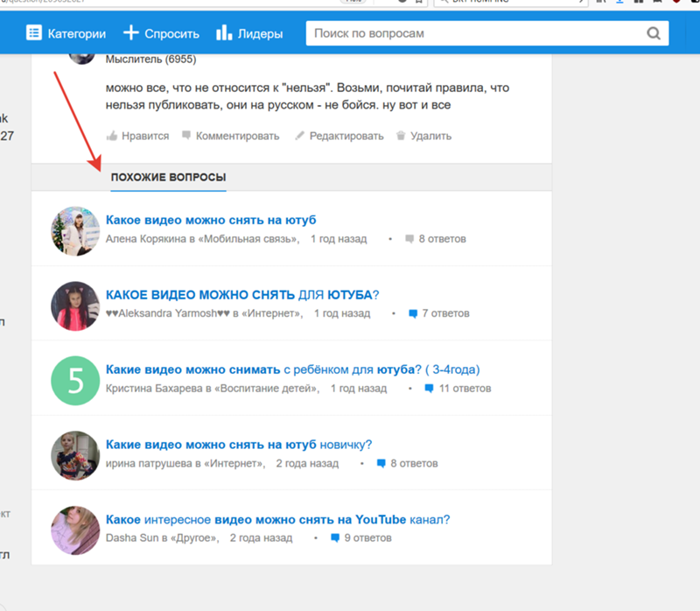700x611 pixels.
Task: Click the thumbs-up Нравится icon
Action: click(112, 136)
